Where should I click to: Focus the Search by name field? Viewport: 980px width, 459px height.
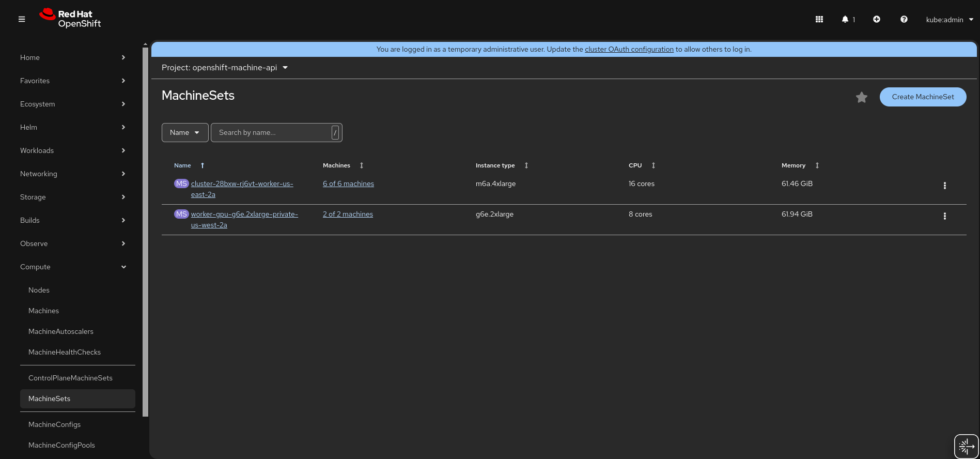[276, 132]
